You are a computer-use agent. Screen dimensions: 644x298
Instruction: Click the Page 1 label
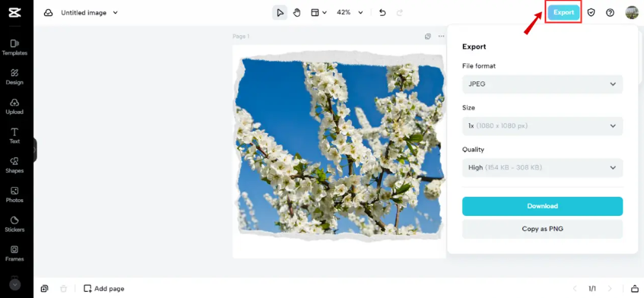[x=241, y=36]
